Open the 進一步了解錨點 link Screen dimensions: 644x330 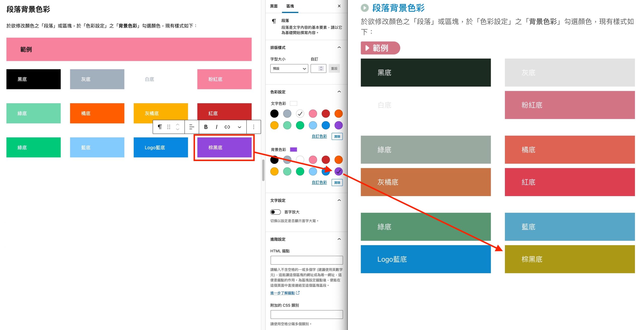tap(283, 293)
